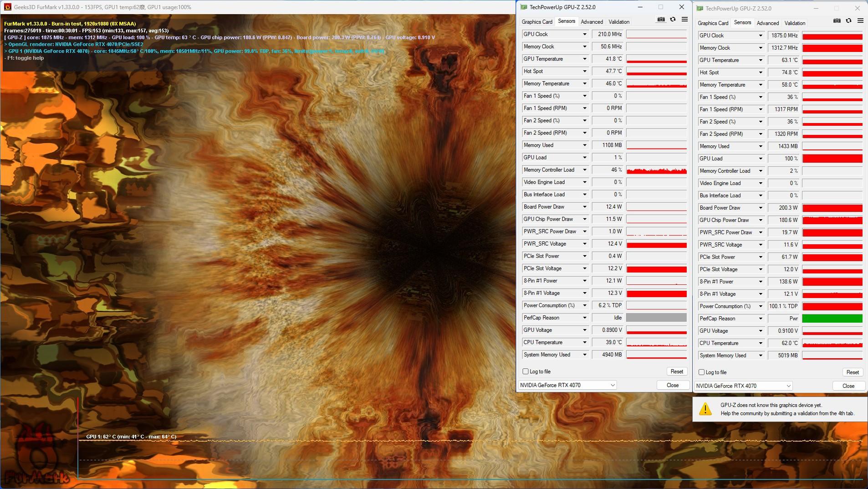Click Reset button in right GPU-Z window
Image resolution: width=868 pixels, height=489 pixels.
[x=853, y=372]
